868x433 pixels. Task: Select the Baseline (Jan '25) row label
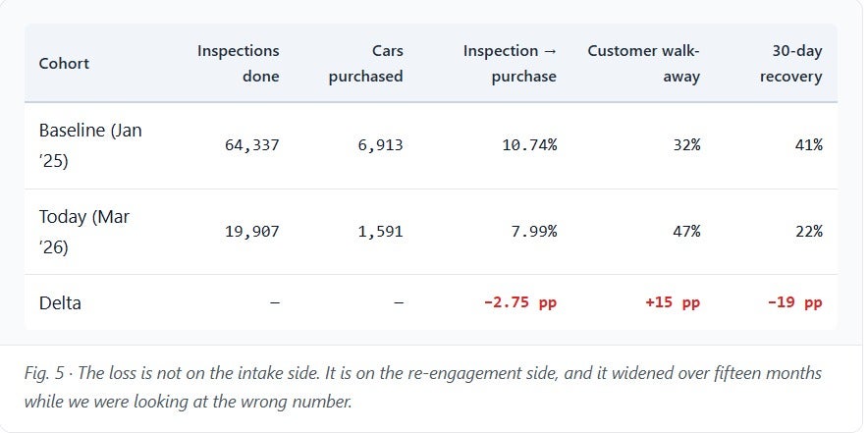click(x=90, y=145)
